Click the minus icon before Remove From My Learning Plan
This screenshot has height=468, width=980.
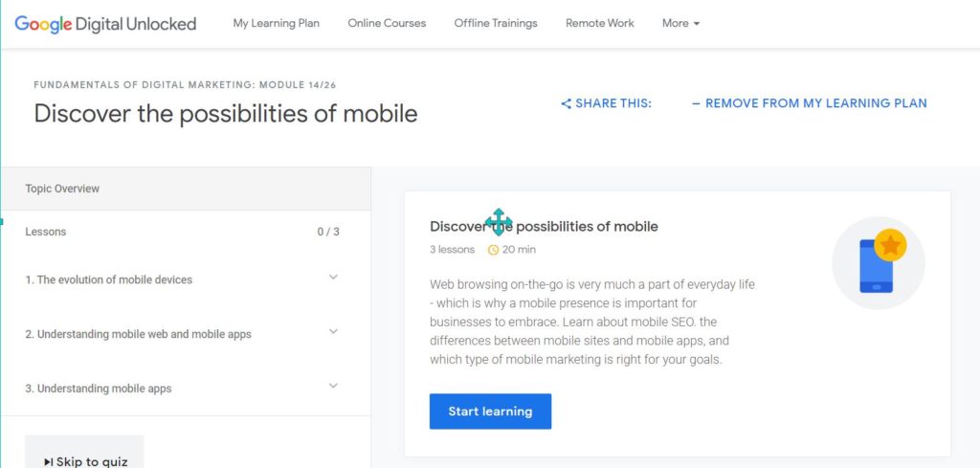pyautogui.click(x=697, y=103)
